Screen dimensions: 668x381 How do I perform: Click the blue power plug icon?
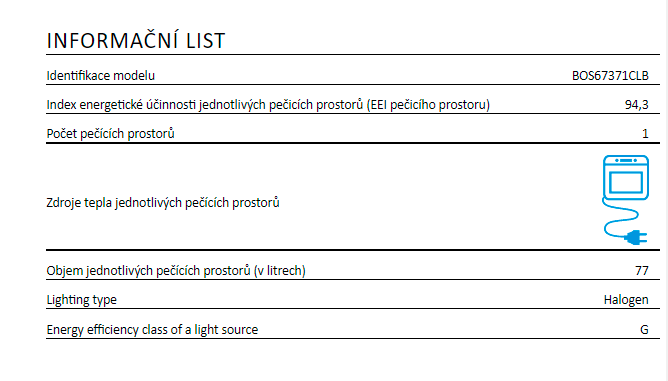click(x=636, y=237)
